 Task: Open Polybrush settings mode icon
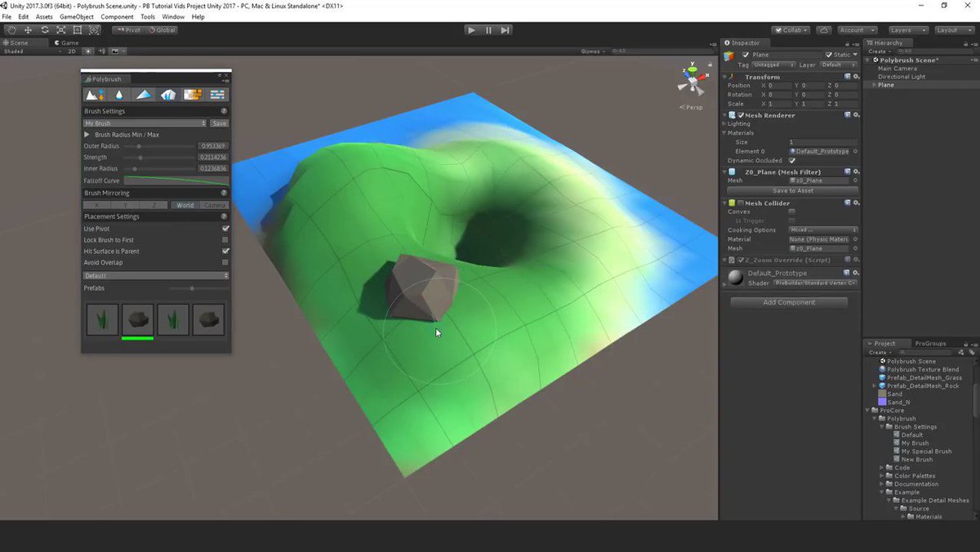[217, 95]
